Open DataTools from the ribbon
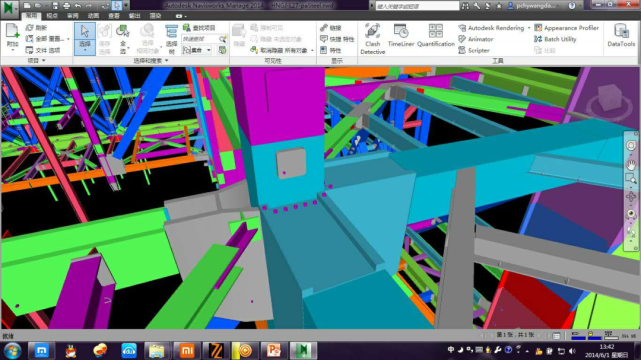Screen dimensions: 641x360 pos(621,36)
